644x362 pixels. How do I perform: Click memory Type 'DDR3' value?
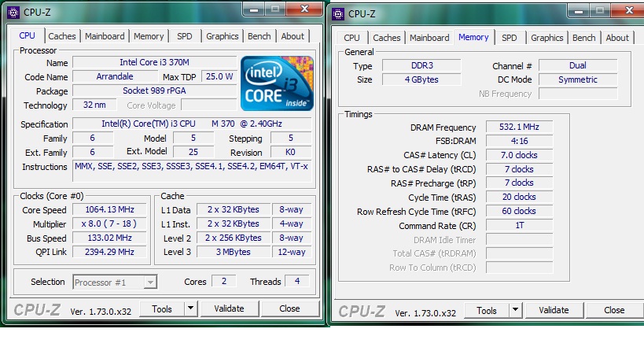421,66
